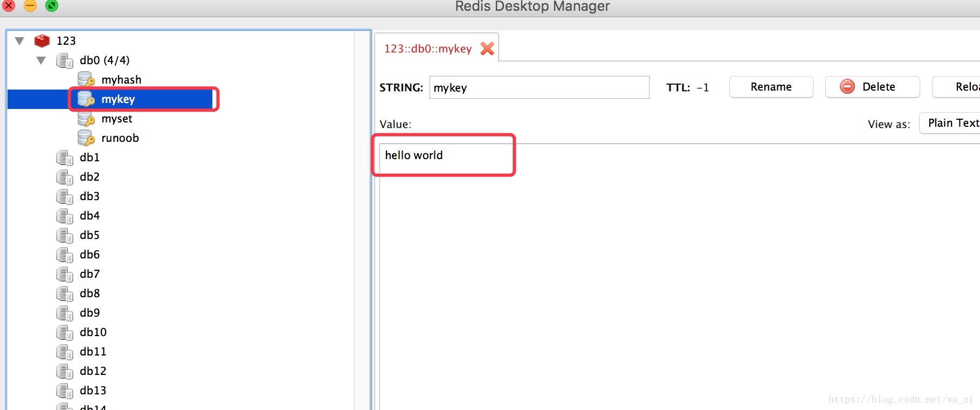
Task: Select the db2 database label
Action: (x=89, y=177)
